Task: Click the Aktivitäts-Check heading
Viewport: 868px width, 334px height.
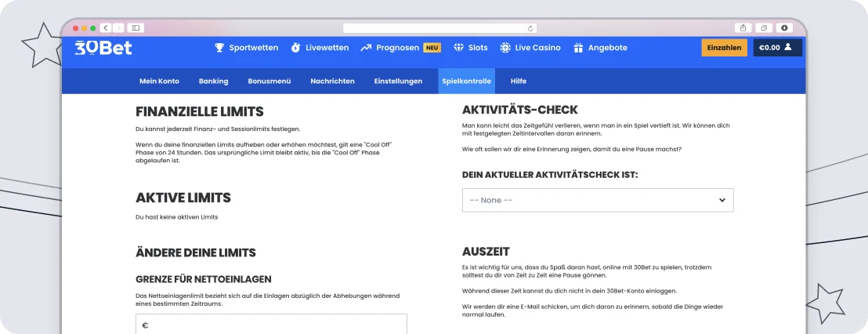Action: click(x=520, y=110)
